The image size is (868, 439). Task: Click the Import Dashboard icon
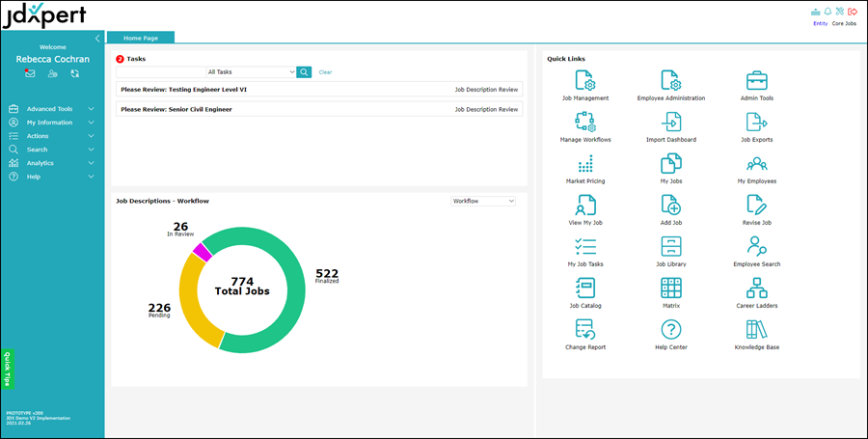670,123
